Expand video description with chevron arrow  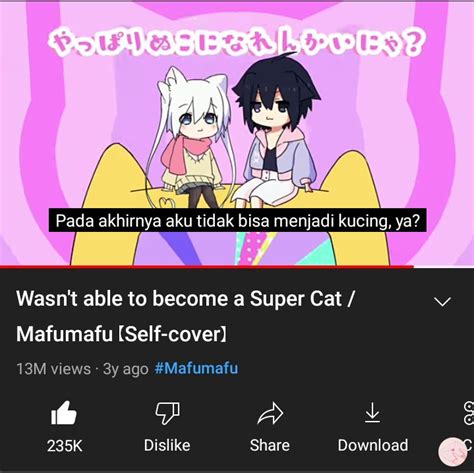[443, 302]
